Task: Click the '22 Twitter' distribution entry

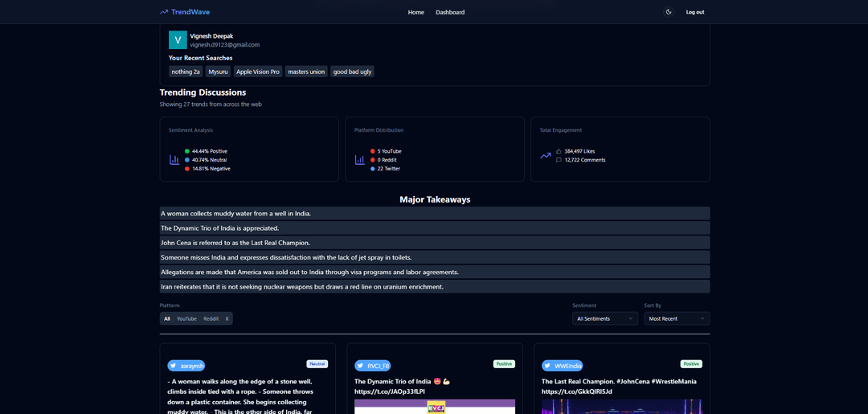Action: [x=389, y=169]
